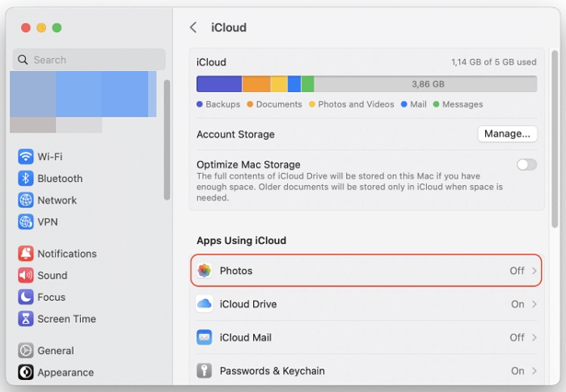
Task: Click the Photos row label
Action: (x=236, y=271)
